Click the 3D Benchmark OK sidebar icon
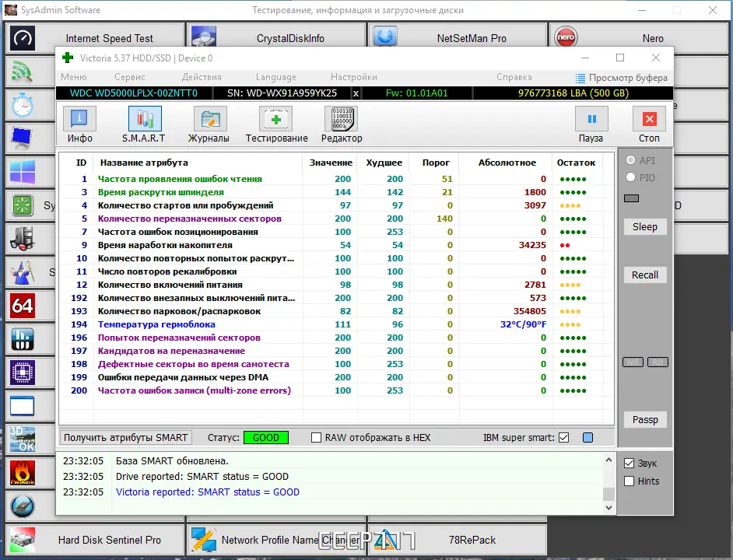The width and height of the screenshot is (733, 560). click(x=22, y=439)
